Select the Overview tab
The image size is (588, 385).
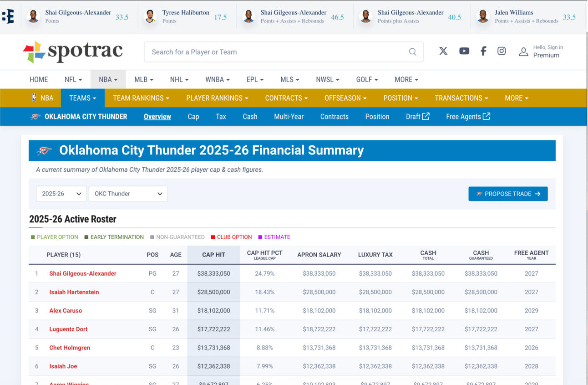(157, 117)
